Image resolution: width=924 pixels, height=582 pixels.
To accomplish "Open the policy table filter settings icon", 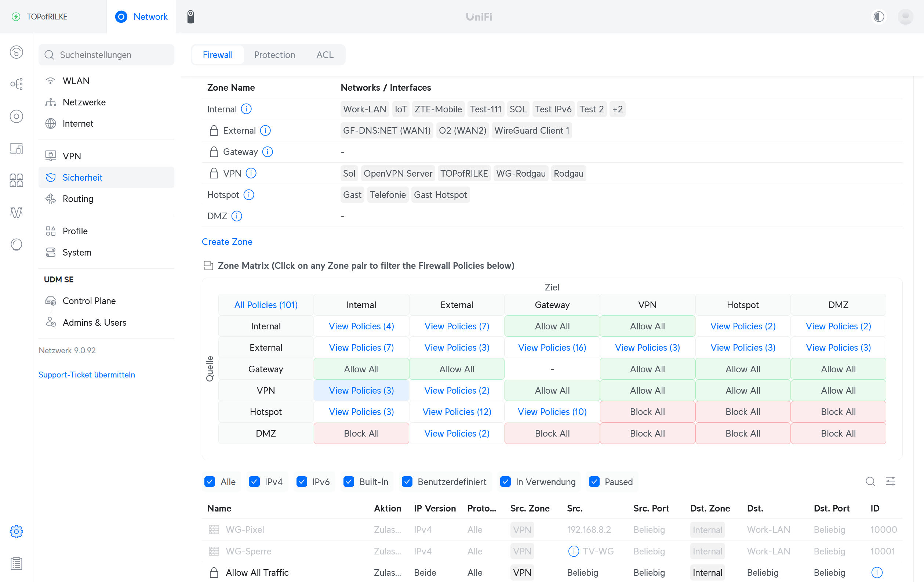I will [891, 481].
